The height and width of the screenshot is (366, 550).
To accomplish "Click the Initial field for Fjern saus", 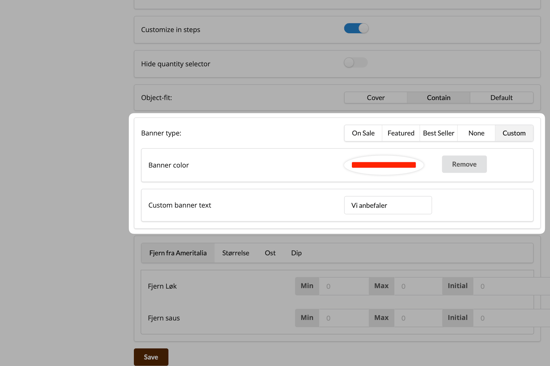I will [511, 318].
